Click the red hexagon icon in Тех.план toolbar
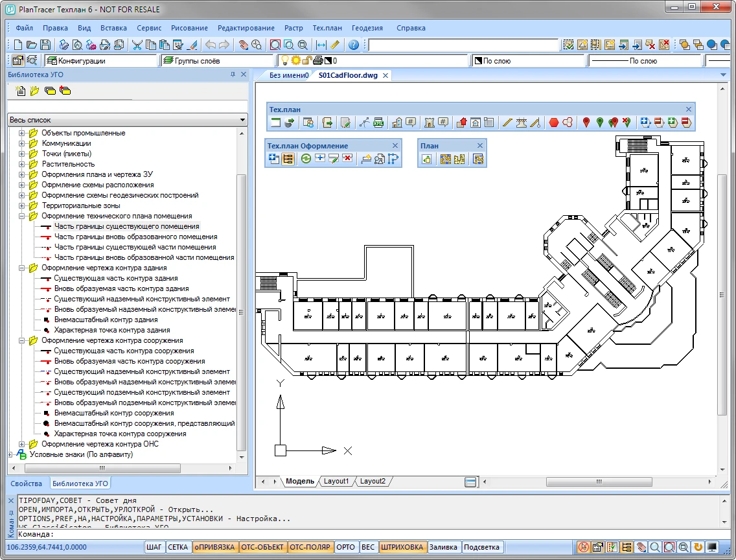Screen dimensions: 736x560 tap(553, 122)
